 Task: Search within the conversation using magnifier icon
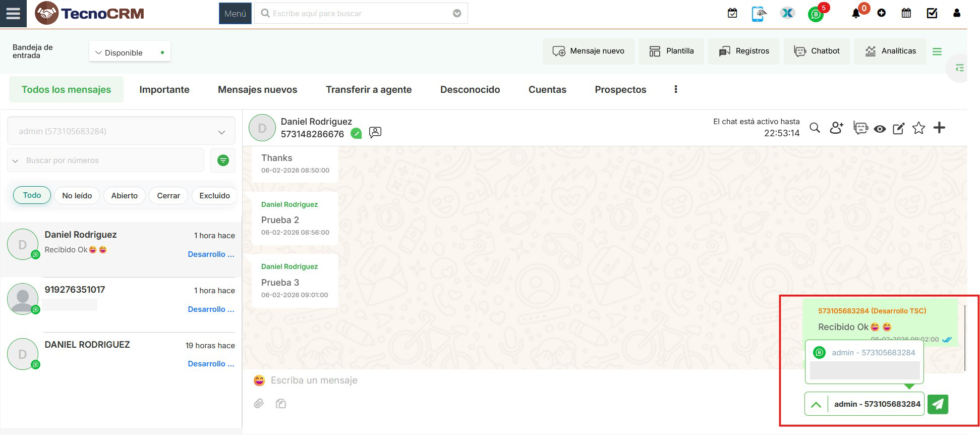[815, 128]
